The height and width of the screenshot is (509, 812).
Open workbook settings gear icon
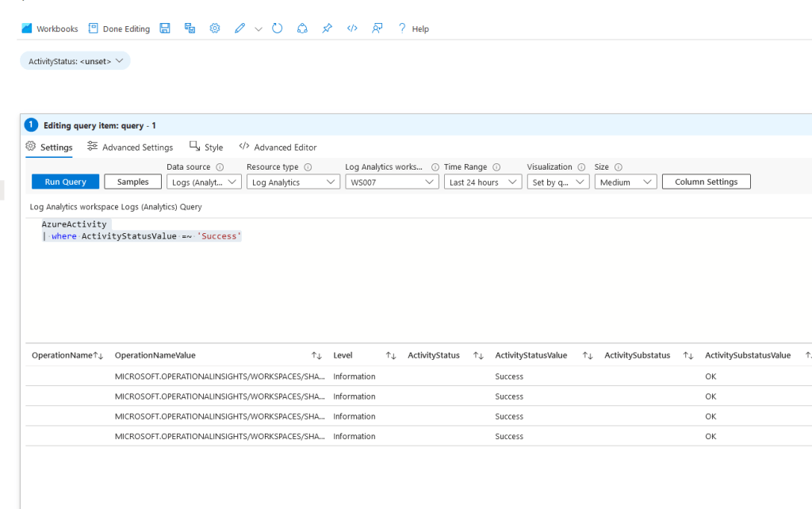point(214,29)
